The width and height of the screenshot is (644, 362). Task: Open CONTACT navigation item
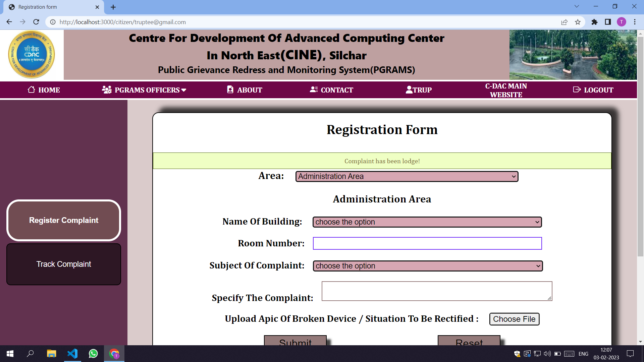tap(331, 90)
